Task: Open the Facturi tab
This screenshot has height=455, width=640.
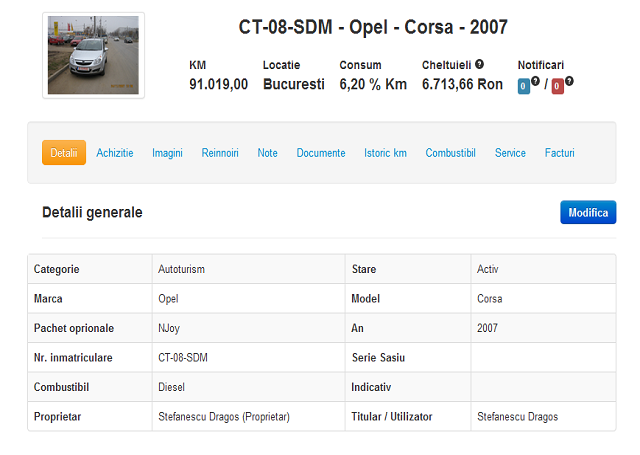Action: pyautogui.click(x=560, y=153)
